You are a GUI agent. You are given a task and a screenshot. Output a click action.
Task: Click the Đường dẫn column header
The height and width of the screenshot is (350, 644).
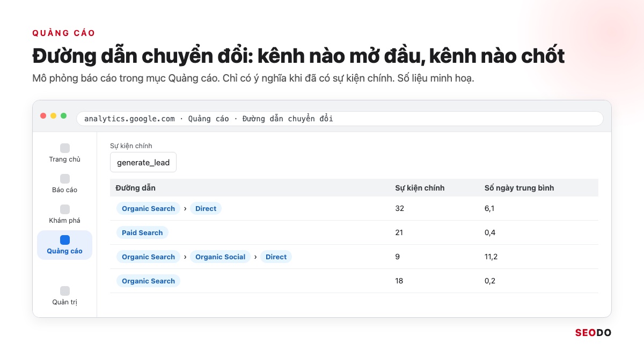click(x=135, y=188)
